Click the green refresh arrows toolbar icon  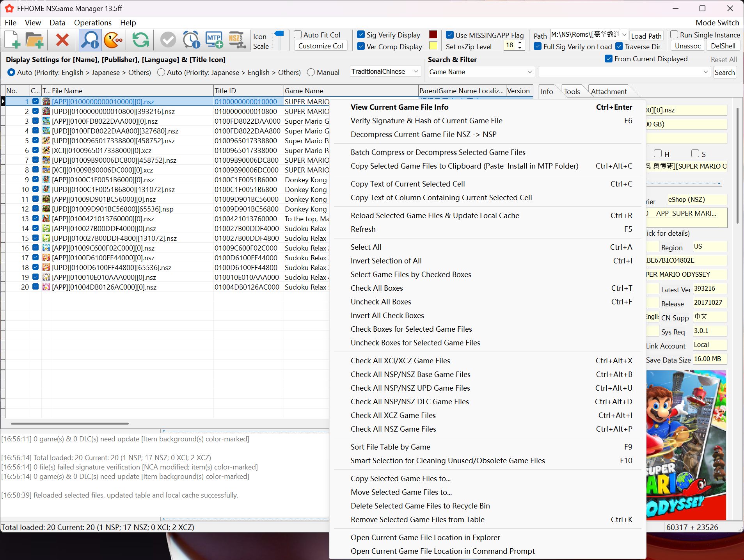(x=140, y=40)
